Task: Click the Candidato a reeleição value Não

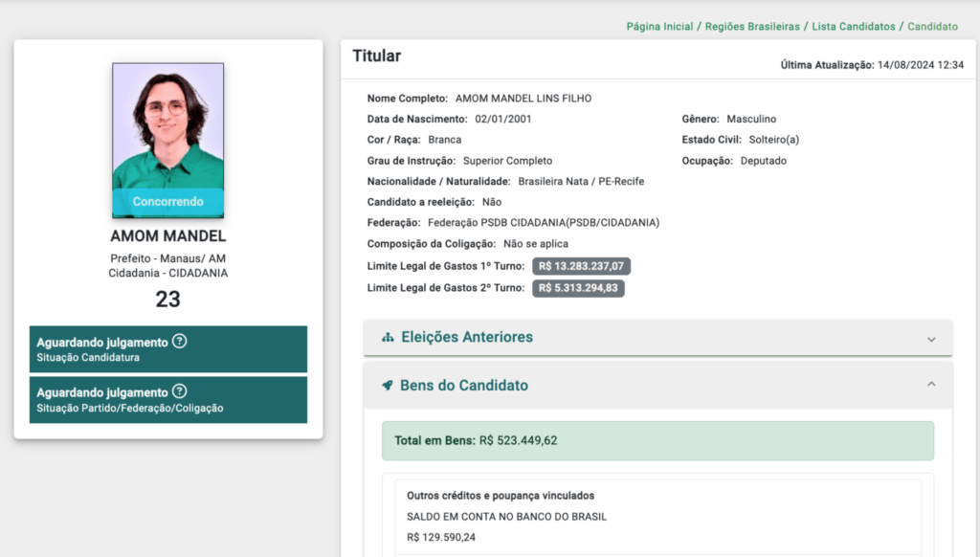Action: tap(492, 202)
